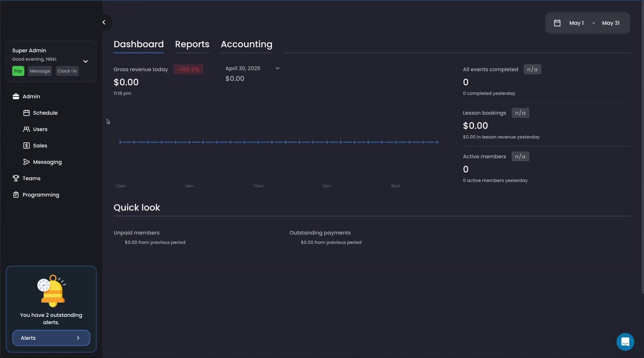Image resolution: width=644 pixels, height=358 pixels.
Task: Click the 12am data point on chart
Action: tap(120, 142)
